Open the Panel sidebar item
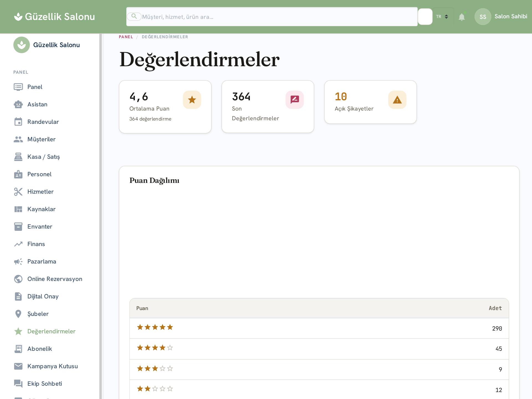 [50, 87]
